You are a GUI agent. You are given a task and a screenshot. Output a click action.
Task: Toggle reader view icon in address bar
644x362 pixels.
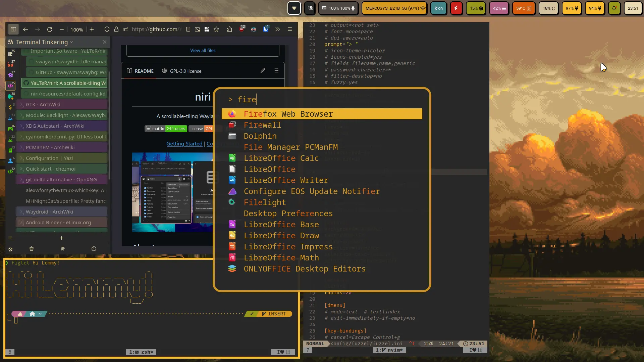(x=188, y=29)
